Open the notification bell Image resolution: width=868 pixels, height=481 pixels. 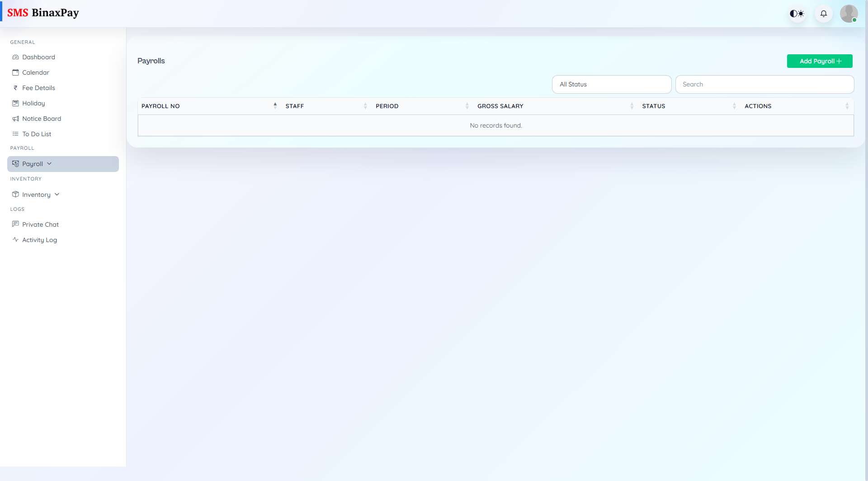(823, 14)
